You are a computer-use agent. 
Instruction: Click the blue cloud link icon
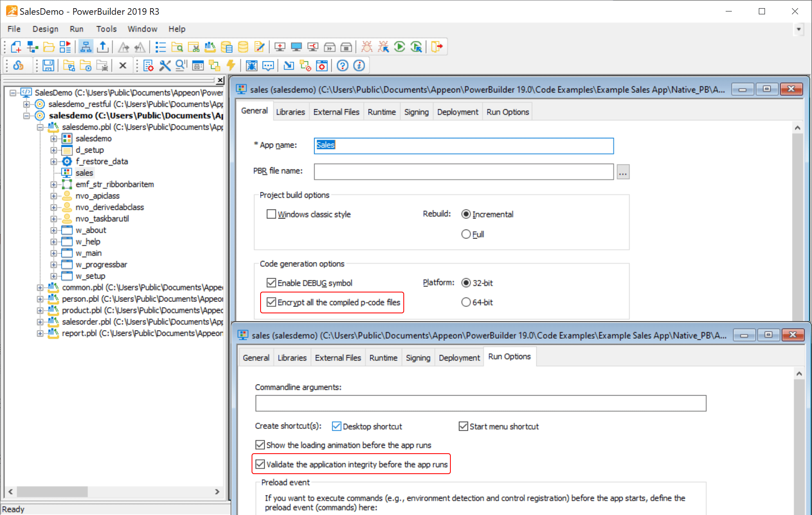coord(18,65)
